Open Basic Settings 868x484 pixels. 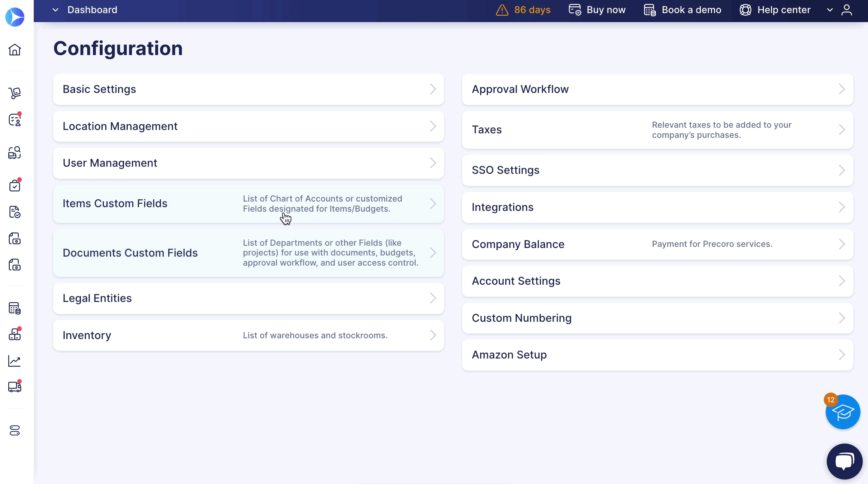coord(248,89)
